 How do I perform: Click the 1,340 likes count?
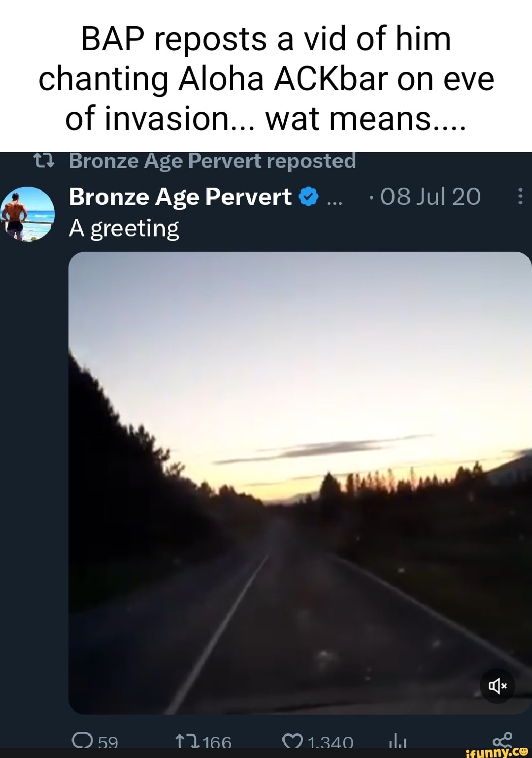point(330,742)
